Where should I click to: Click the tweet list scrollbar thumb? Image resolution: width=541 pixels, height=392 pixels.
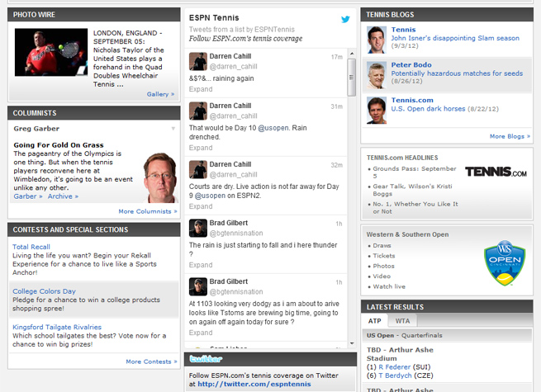(x=352, y=78)
